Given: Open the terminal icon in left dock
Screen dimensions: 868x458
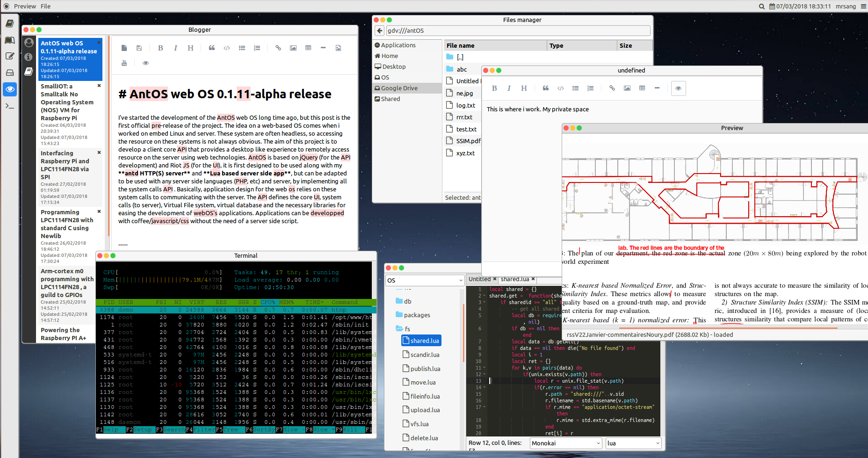Looking at the screenshot, I should click(x=9, y=106).
